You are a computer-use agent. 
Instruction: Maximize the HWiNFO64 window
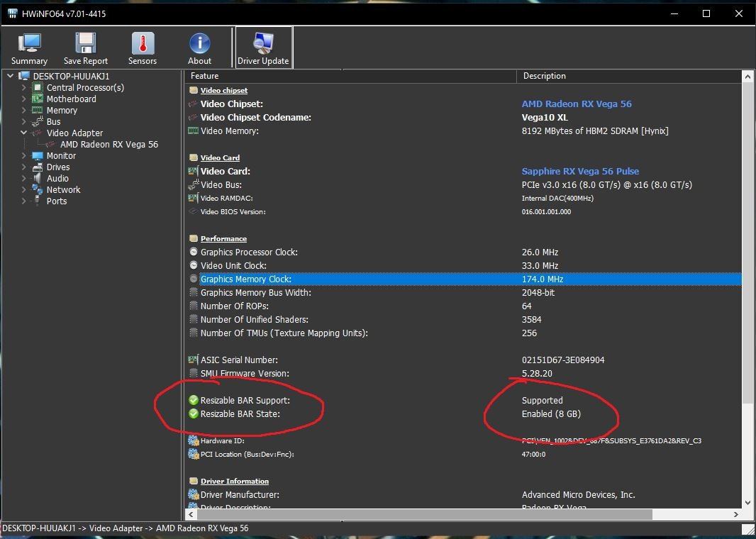[706, 13]
